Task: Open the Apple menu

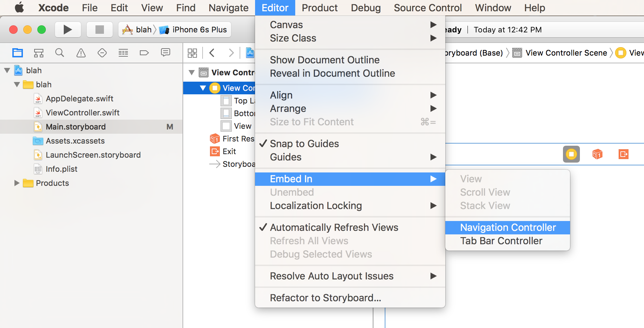Action: pos(19,8)
